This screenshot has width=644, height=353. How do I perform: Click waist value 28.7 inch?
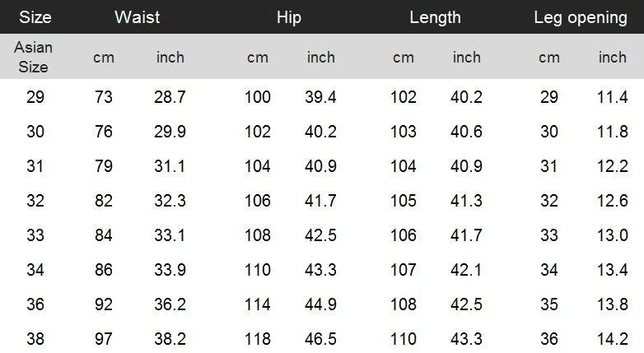[x=170, y=97]
